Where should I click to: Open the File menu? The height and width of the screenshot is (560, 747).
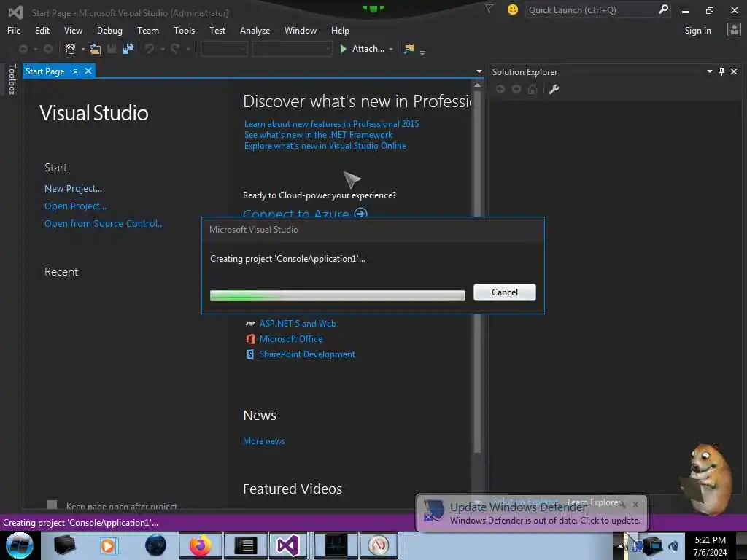(x=14, y=30)
